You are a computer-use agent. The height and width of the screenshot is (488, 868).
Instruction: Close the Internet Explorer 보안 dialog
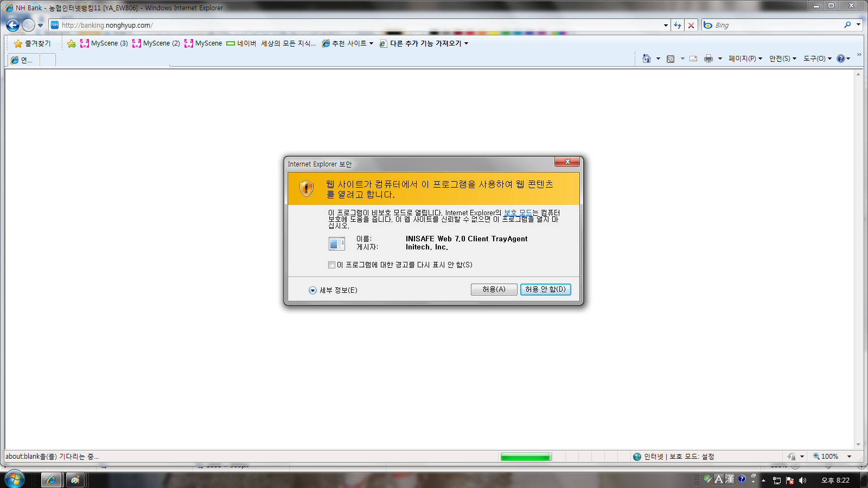point(567,162)
